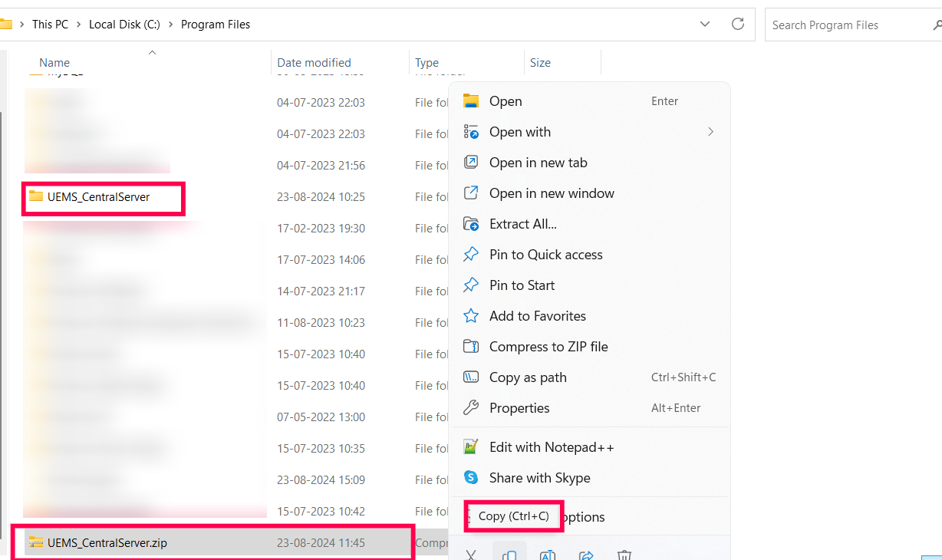
Task: Click the Extract All option's archive icon
Action: (471, 223)
